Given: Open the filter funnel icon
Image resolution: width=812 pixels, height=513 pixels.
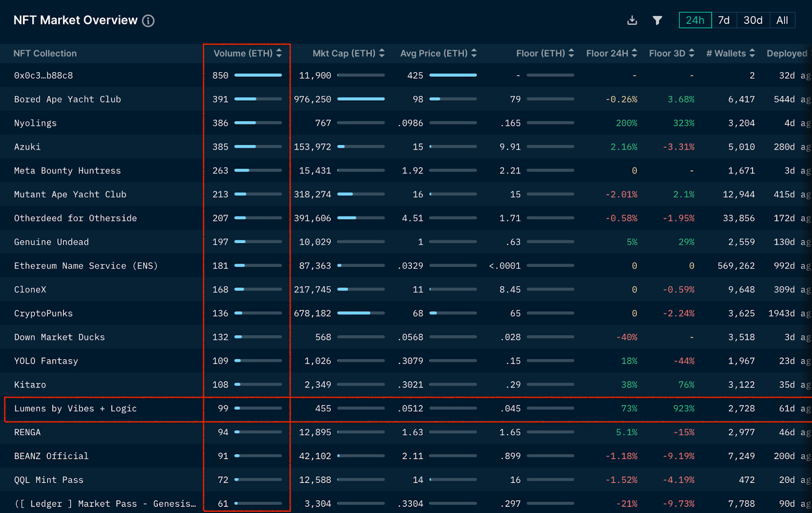Looking at the screenshot, I should (x=657, y=20).
